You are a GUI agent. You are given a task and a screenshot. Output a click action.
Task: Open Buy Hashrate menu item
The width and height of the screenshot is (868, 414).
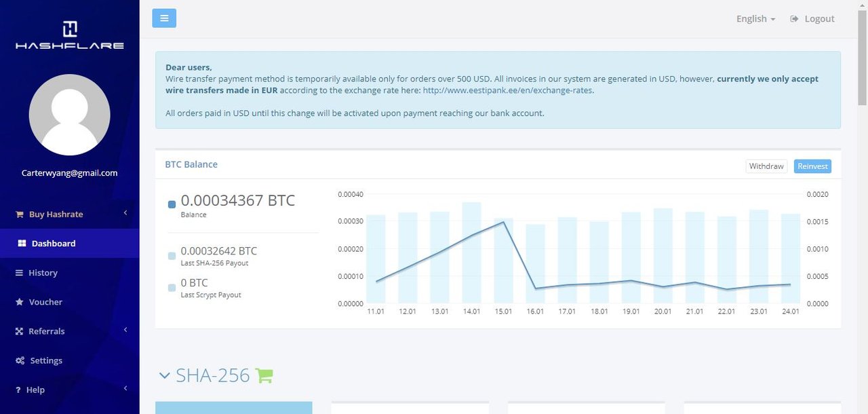click(x=70, y=214)
